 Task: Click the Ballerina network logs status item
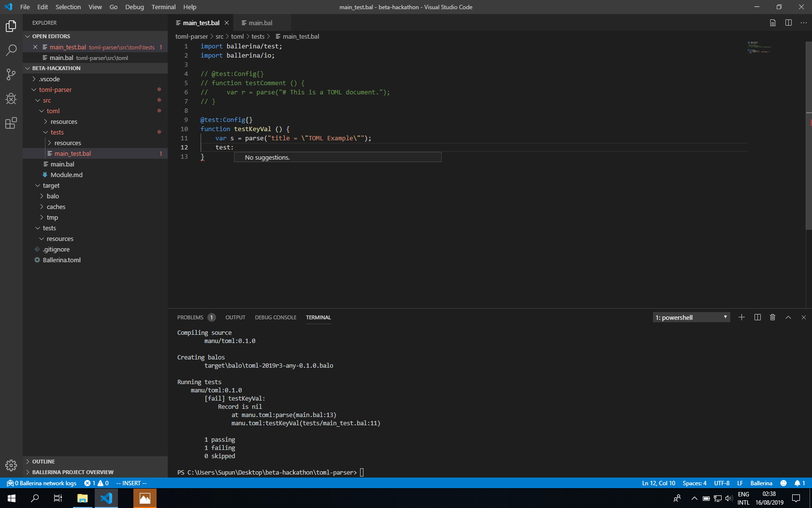[42, 483]
